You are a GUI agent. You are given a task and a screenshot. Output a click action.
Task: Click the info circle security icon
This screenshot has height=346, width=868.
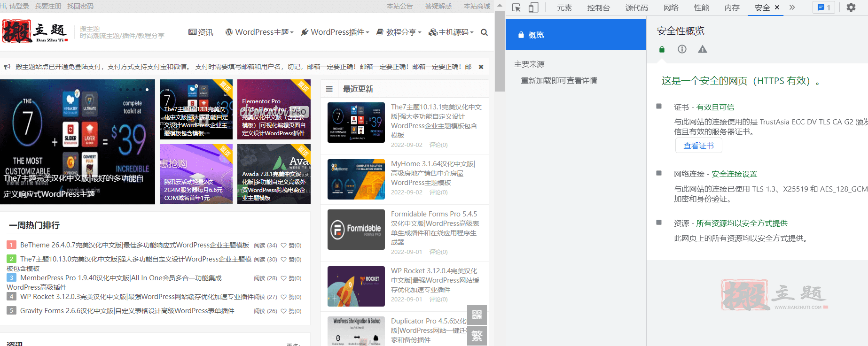[x=682, y=49]
